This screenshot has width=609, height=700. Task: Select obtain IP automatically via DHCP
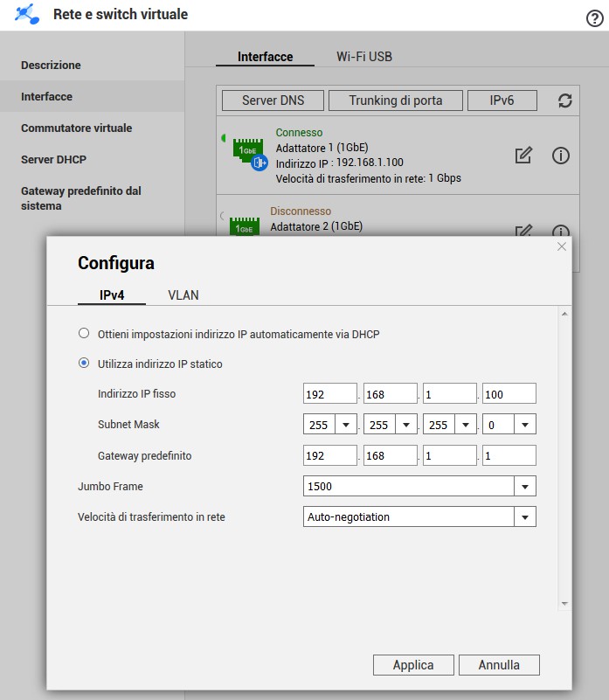click(84, 333)
